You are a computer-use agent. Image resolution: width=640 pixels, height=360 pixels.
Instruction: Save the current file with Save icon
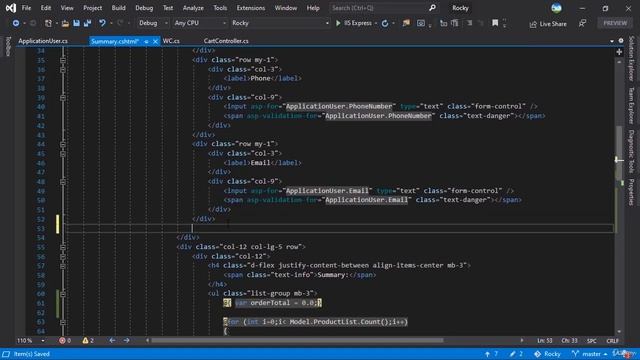point(76,23)
